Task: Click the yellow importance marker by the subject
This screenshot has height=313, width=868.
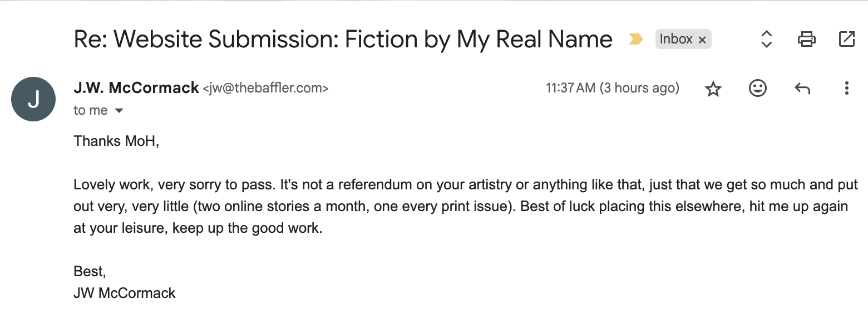Action: (x=635, y=40)
